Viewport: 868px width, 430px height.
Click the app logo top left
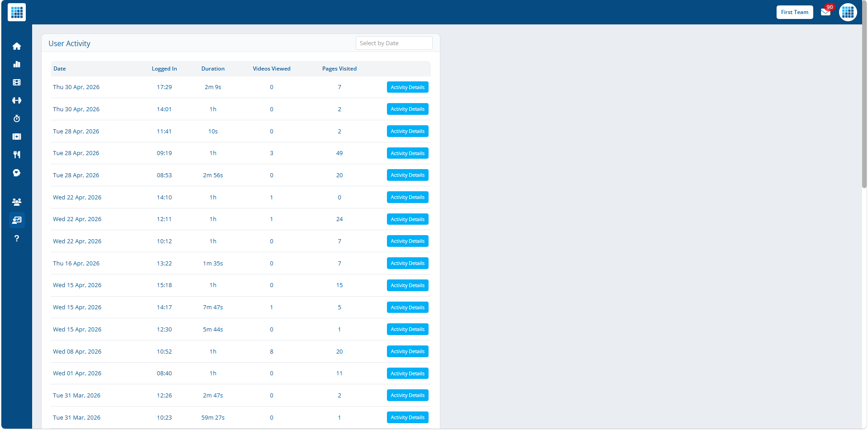[x=16, y=12]
